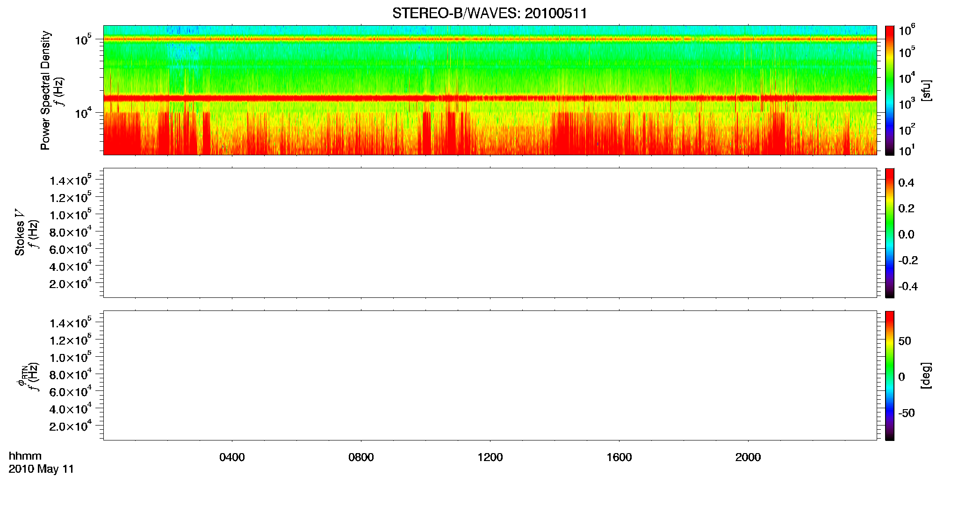Click the [deg] unit label

click(926, 375)
